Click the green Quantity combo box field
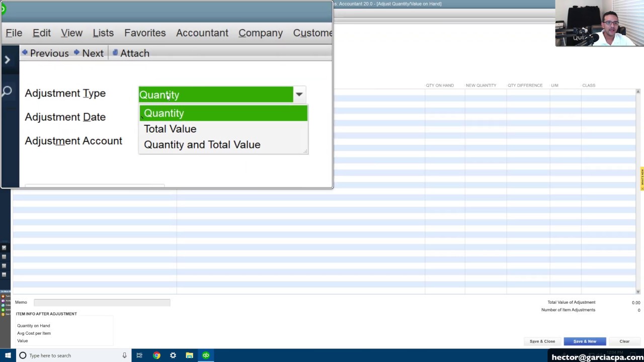The width and height of the screenshot is (644, 362). click(216, 95)
